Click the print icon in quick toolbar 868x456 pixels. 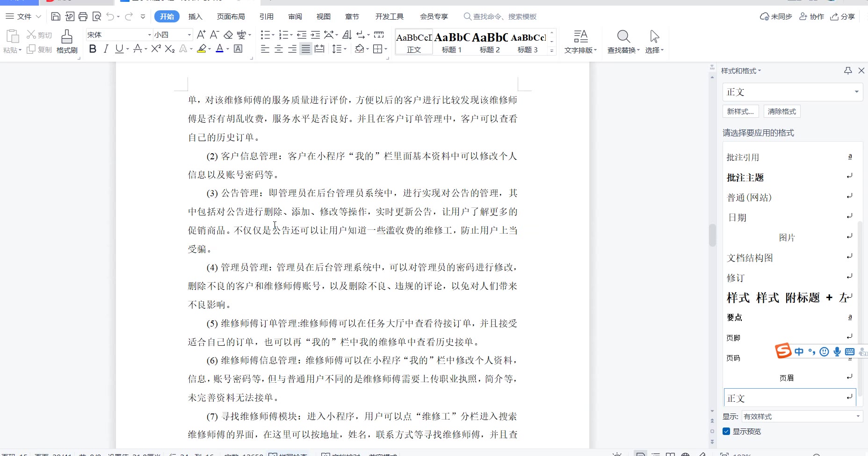click(83, 17)
